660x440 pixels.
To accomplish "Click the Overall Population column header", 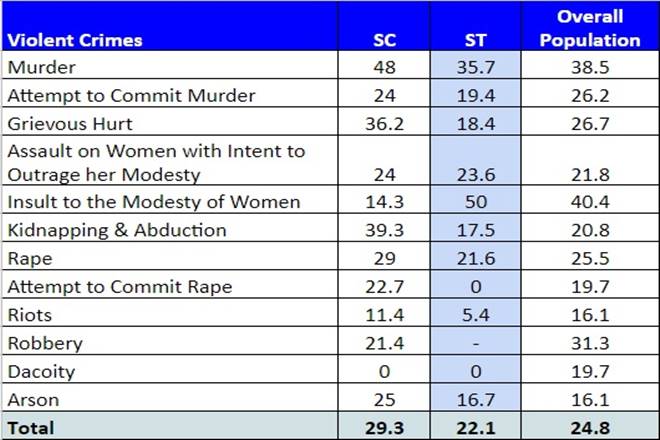I will (598, 29).
